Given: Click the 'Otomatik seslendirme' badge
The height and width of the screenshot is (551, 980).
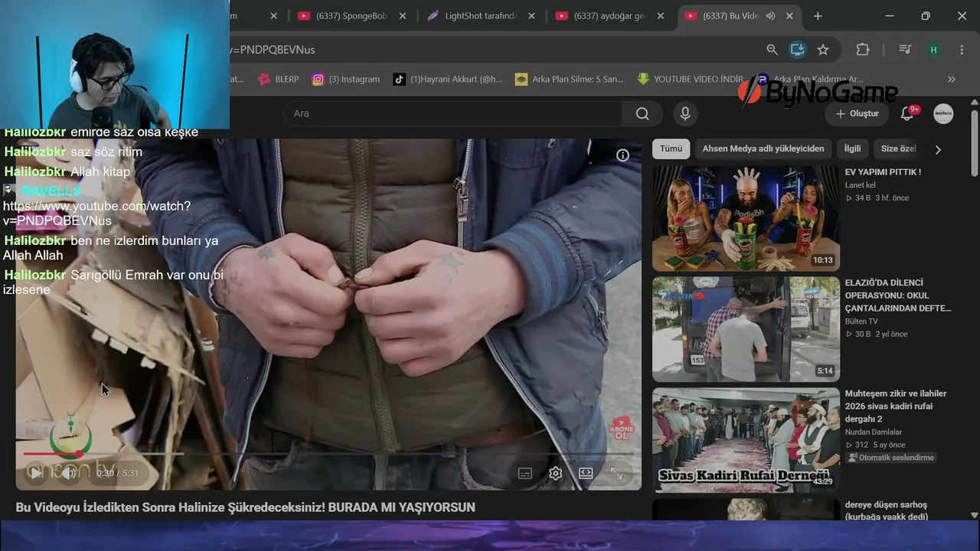Looking at the screenshot, I should coord(891,458).
